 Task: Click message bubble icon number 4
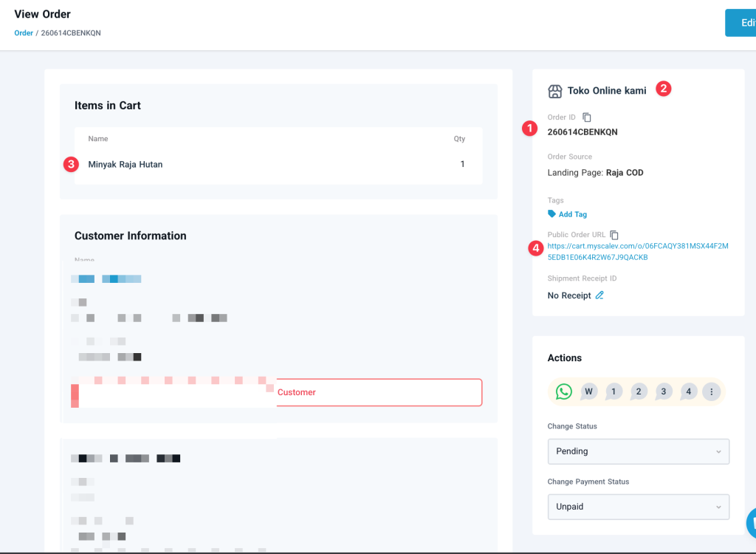click(689, 391)
